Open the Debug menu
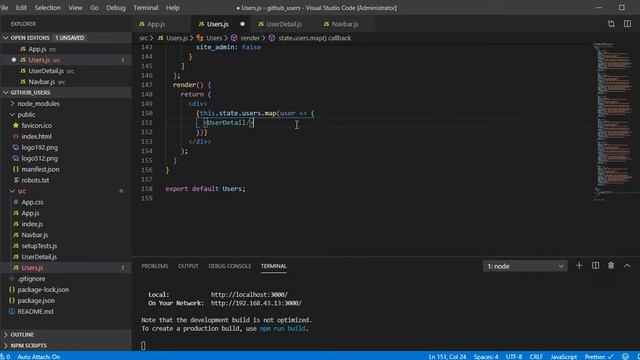The width and height of the screenshot is (640, 360). click(x=116, y=8)
